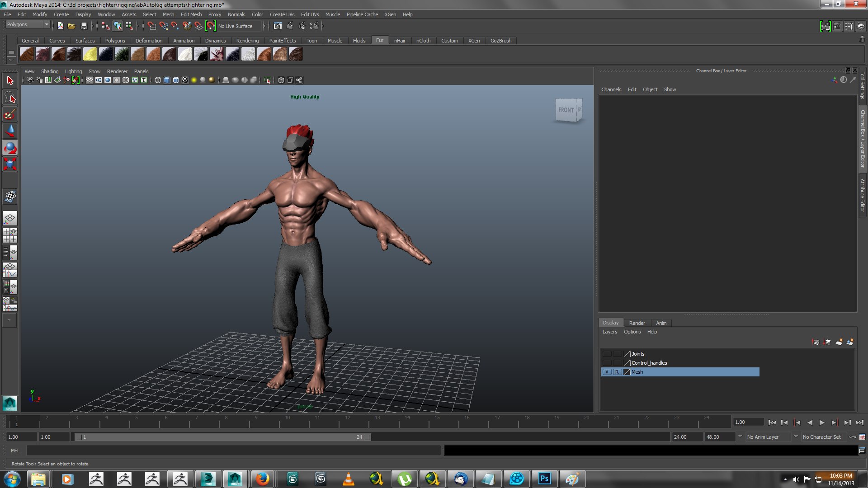Toggle visibility box of Control_handles layer
The height and width of the screenshot is (488, 868).
pos(607,363)
